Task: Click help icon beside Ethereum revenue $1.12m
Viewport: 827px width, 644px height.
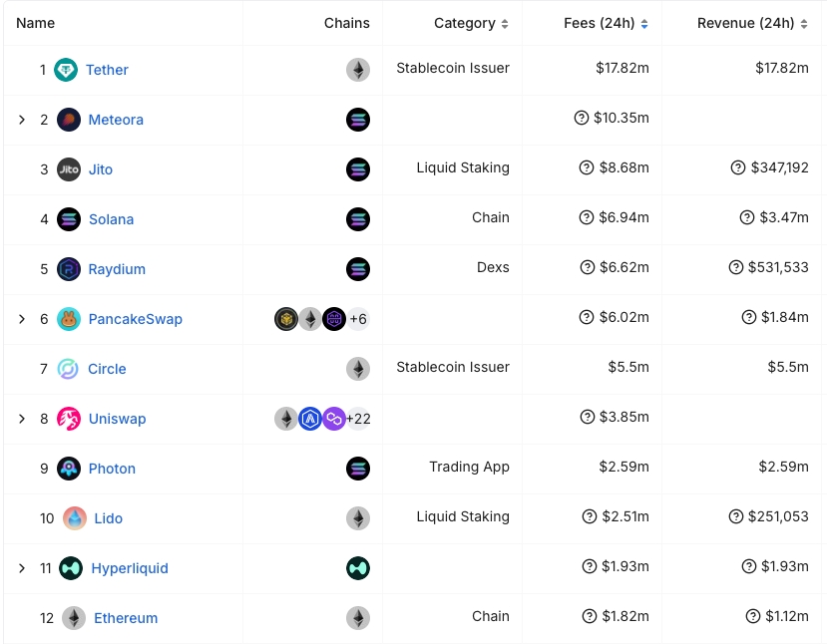Action: (x=753, y=616)
